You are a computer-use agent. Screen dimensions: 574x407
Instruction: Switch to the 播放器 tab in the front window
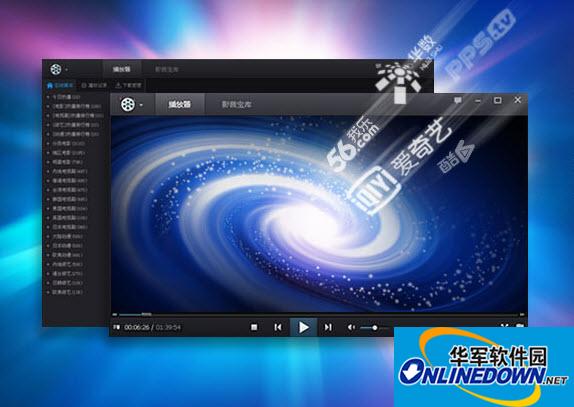coord(180,104)
